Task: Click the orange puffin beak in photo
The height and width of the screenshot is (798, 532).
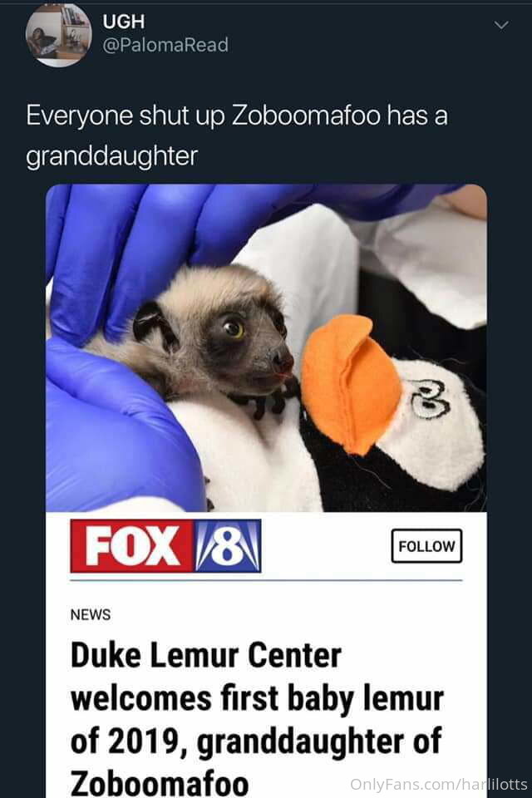Action: (x=350, y=382)
